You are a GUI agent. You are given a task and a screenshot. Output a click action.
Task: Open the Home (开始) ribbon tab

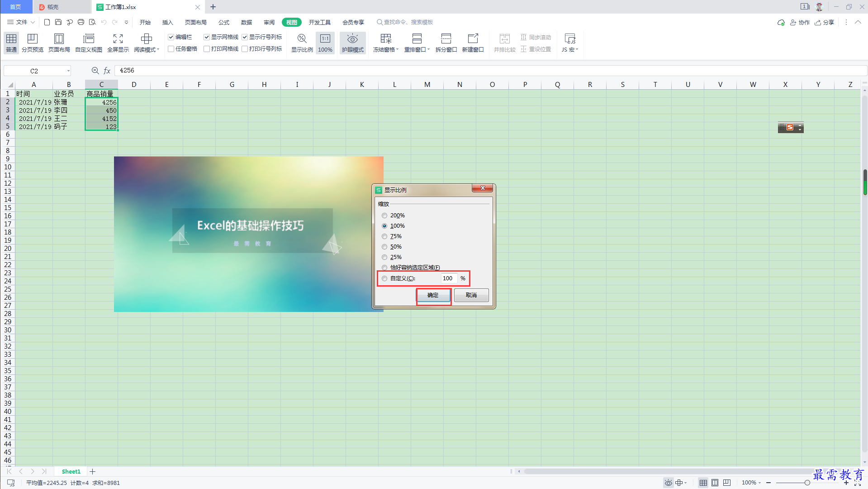(145, 22)
